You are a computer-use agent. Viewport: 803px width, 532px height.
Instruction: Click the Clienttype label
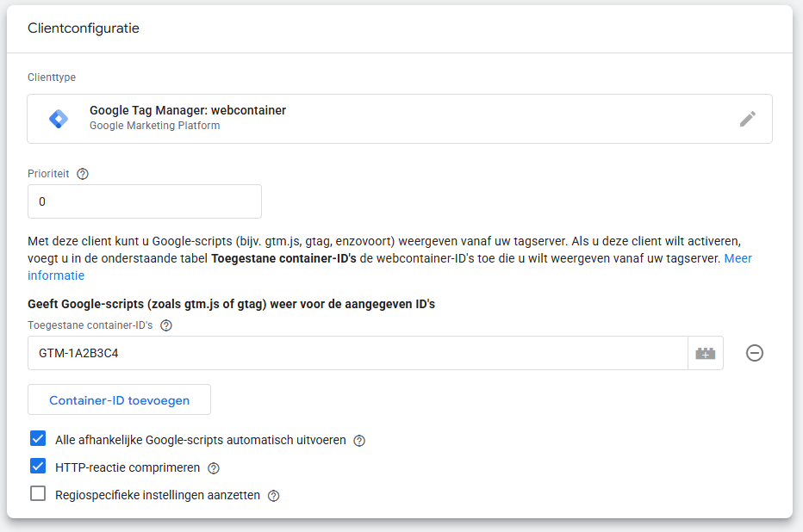pos(52,77)
